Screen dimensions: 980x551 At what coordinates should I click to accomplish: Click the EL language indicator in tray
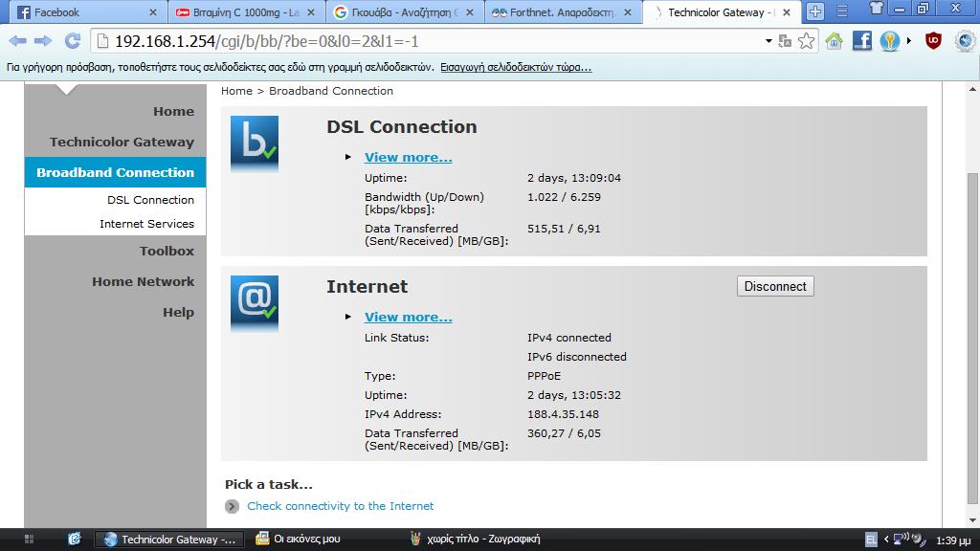click(x=871, y=540)
